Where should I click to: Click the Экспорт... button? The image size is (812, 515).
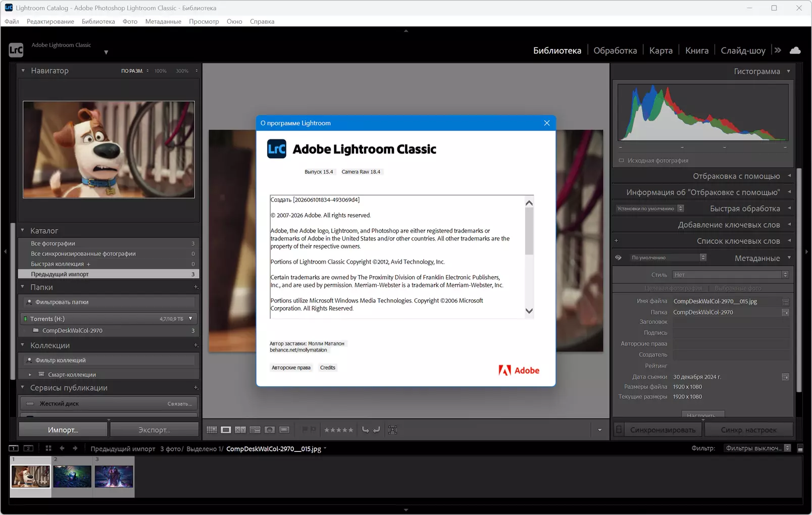(x=155, y=430)
